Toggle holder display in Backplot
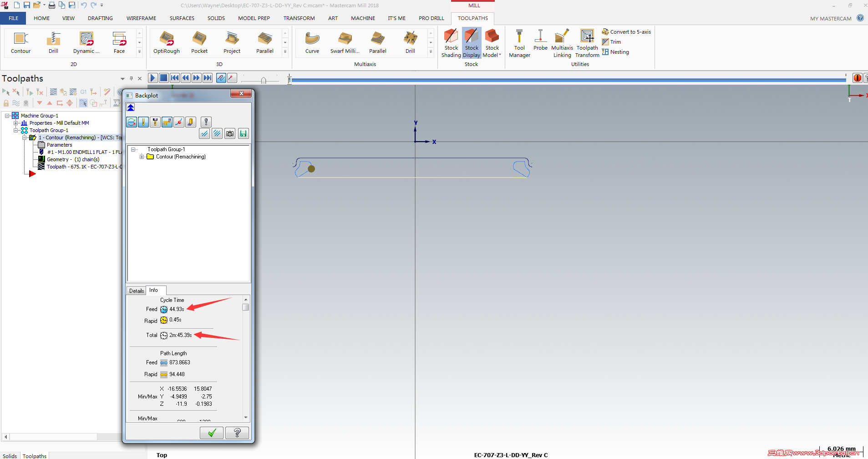The image size is (868, 459). tap(155, 122)
